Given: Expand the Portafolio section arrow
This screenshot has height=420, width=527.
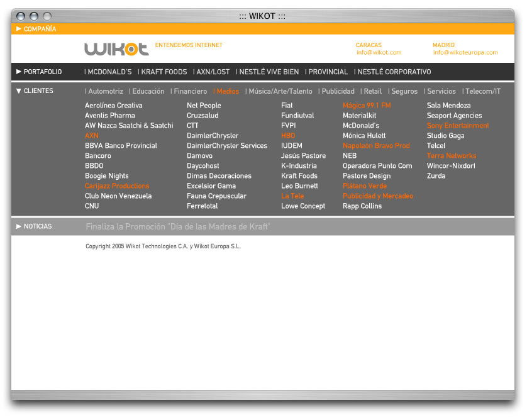Looking at the screenshot, I should (19, 72).
